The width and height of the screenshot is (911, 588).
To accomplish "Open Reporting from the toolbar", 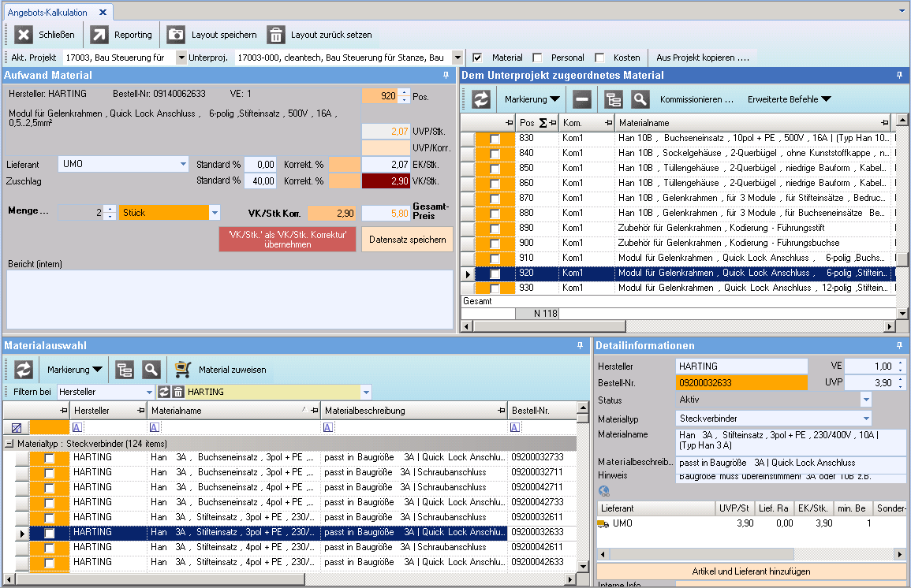I will [x=100, y=35].
